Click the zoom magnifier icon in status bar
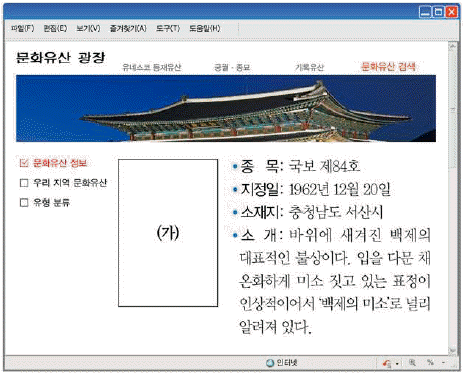463x373 pixels. tap(412, 363)
